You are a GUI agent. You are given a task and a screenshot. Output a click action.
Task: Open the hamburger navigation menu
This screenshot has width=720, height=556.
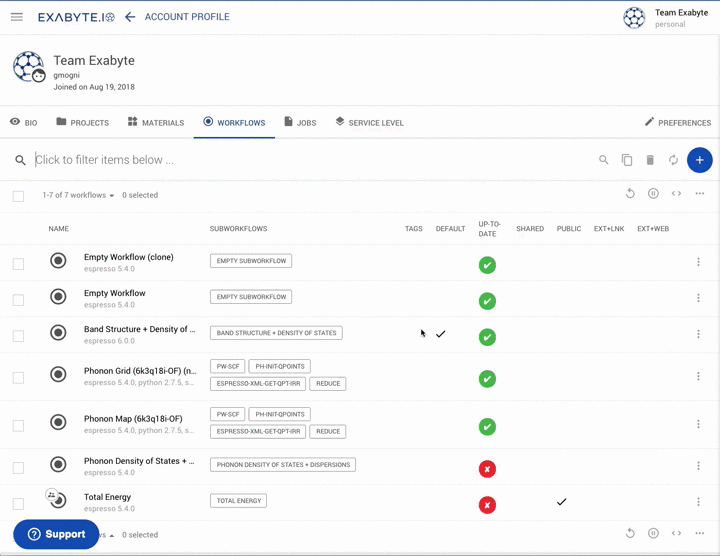(17, 17)
